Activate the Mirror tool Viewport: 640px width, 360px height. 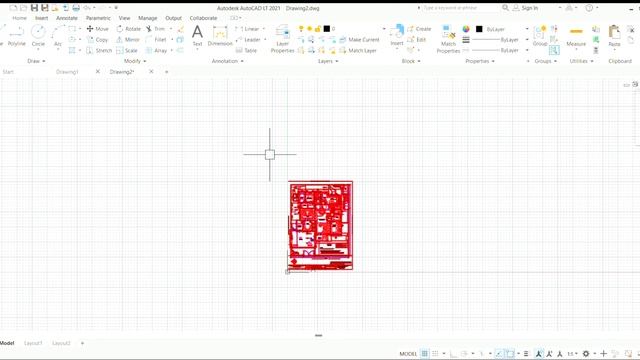128,40
